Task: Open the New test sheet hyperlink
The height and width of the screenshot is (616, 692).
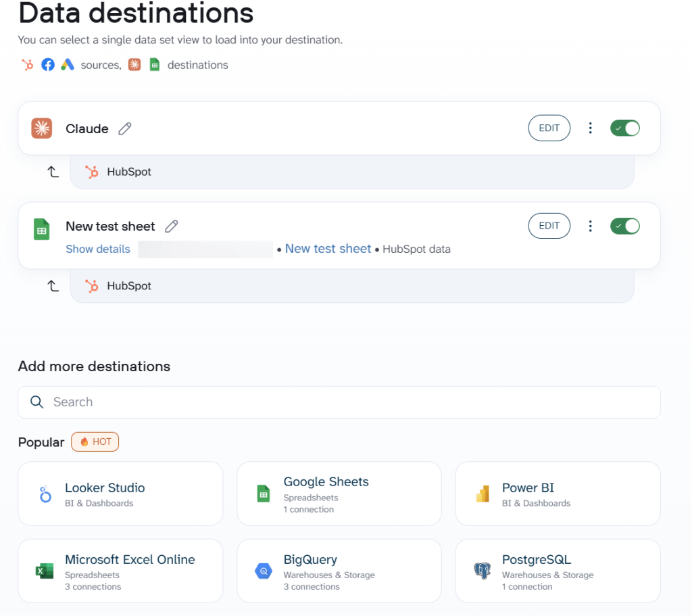Action: tap(328, 249)
